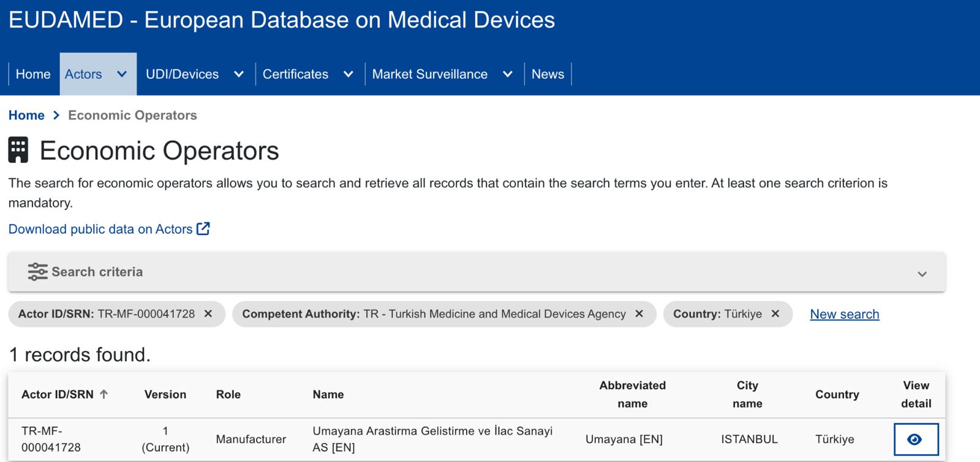Click the ISTANBUL city cell
The width and height of the screenshot is (980, 462).
749,439
